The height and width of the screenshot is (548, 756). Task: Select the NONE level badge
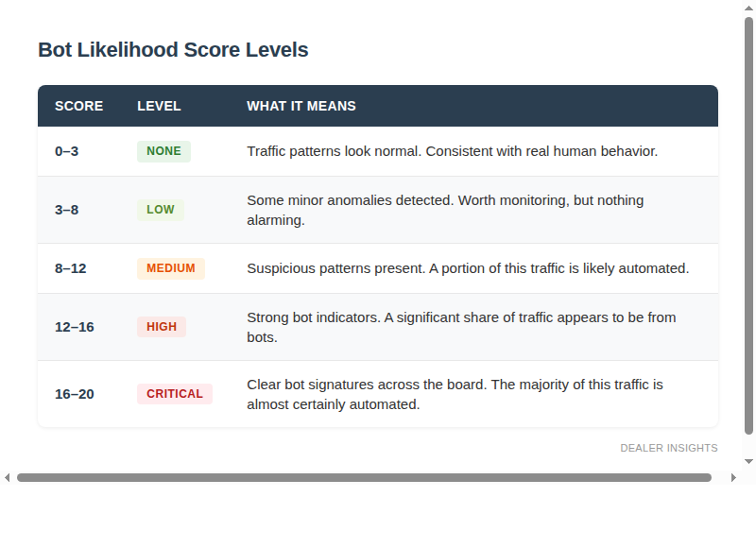click(x=163, y=151)
